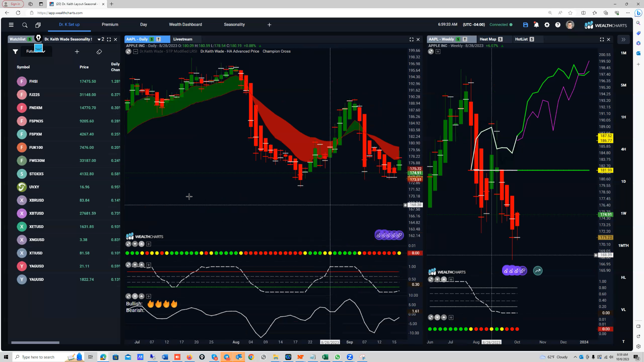644x362 pixels.
Task: Click the watchlist eraser icon
Action: click(x=99, y=52)
